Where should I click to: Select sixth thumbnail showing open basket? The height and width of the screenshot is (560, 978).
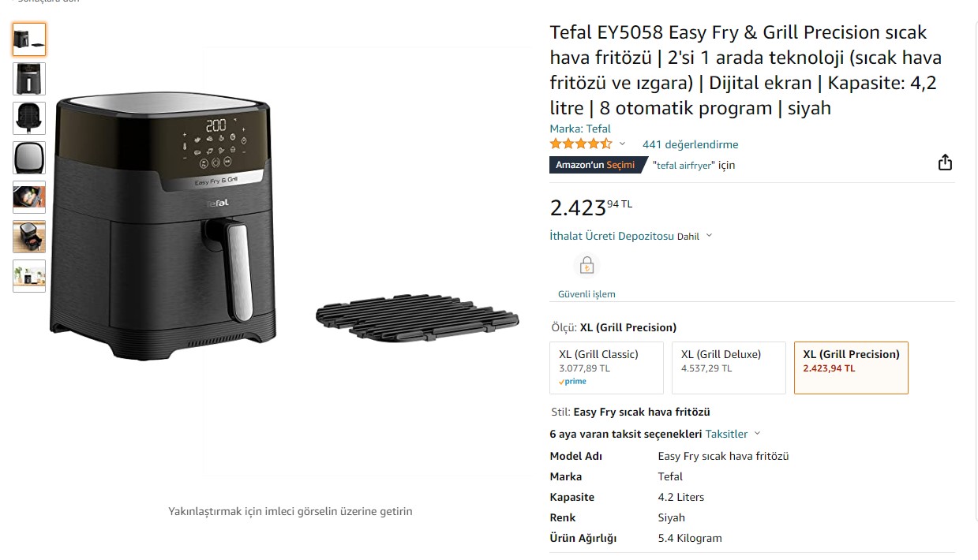coord(29,237)
